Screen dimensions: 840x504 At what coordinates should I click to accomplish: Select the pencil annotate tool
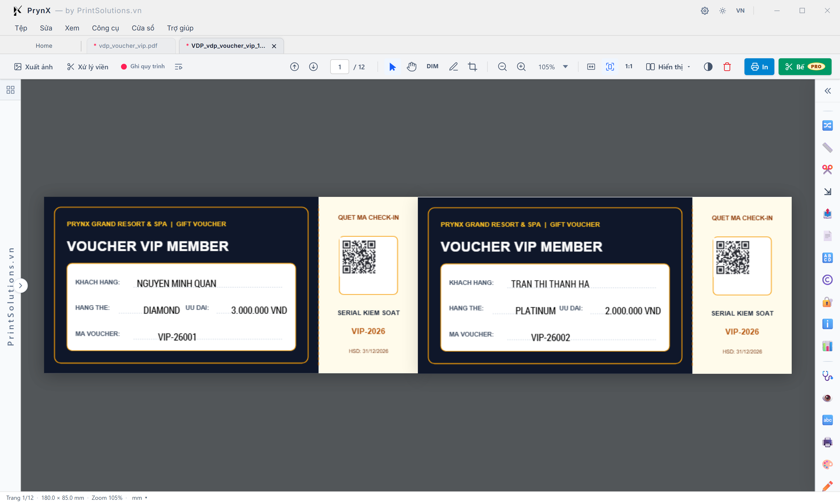point(453,67)
